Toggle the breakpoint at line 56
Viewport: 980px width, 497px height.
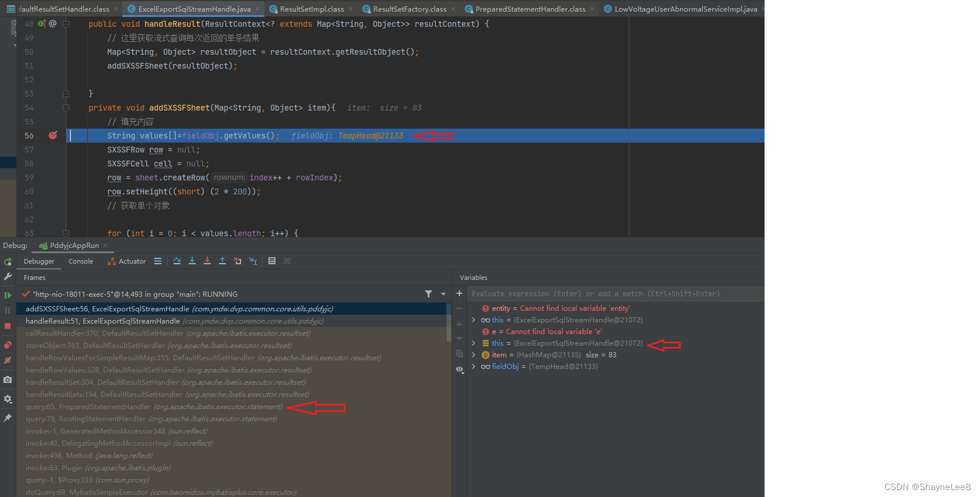pyautogui.click(x=53, y=135)
